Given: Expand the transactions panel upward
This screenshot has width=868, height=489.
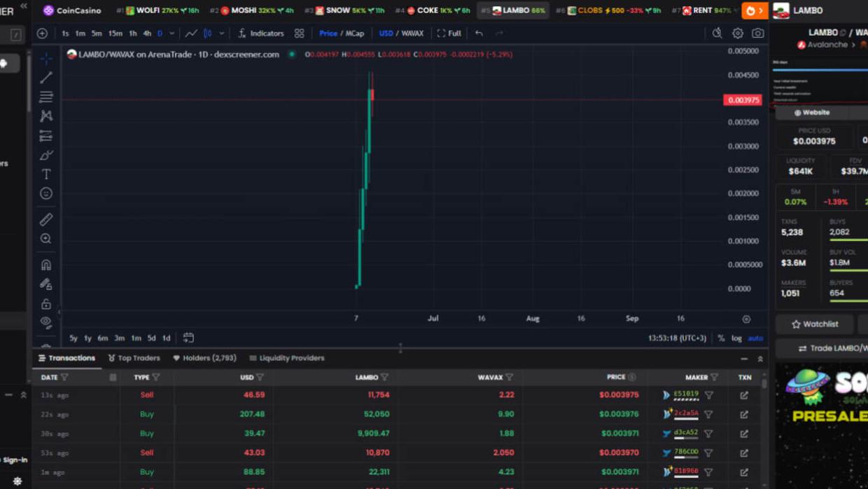Looking at the screenshot, I should [x=760, y=359].
